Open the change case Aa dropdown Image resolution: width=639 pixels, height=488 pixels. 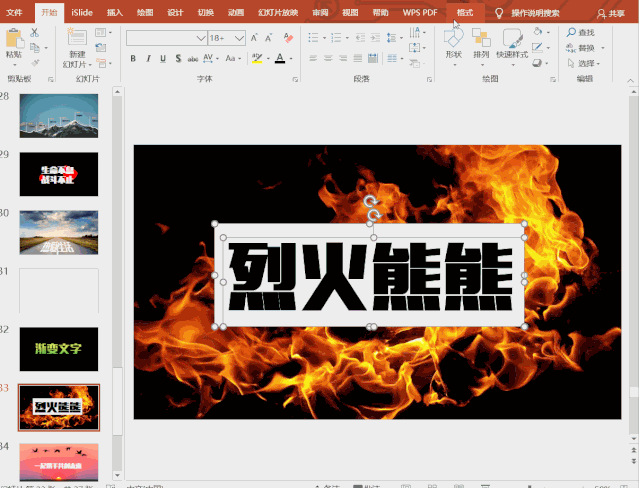point(233,58)
